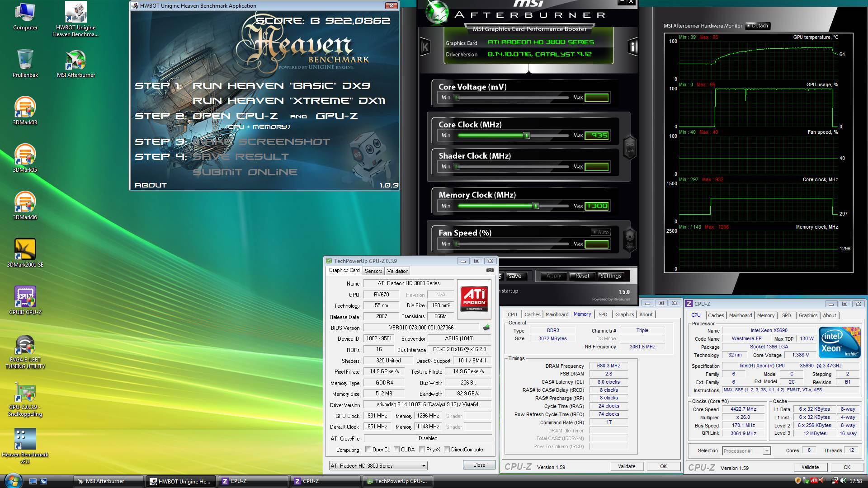Enable the PhysX checkbox in GPU-Z

422,450
